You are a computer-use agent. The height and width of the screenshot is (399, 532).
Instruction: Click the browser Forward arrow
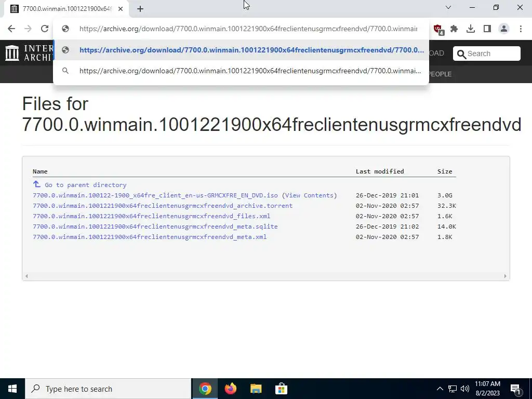click(x=28, y=29)
